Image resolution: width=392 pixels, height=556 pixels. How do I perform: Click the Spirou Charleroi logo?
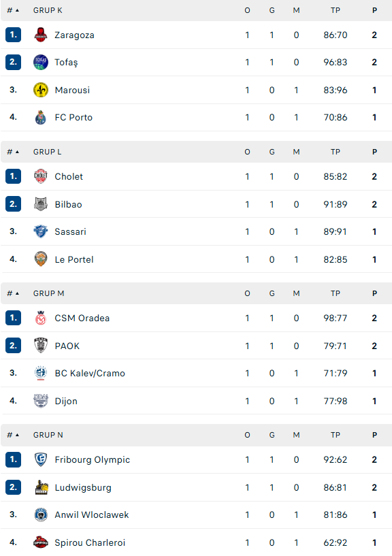(x=41, y=542)
